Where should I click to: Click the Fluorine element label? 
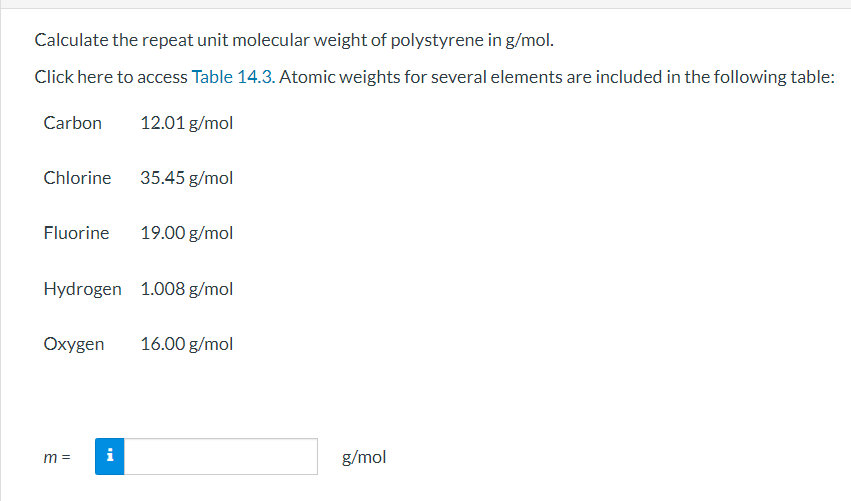[x=76, y=233]
